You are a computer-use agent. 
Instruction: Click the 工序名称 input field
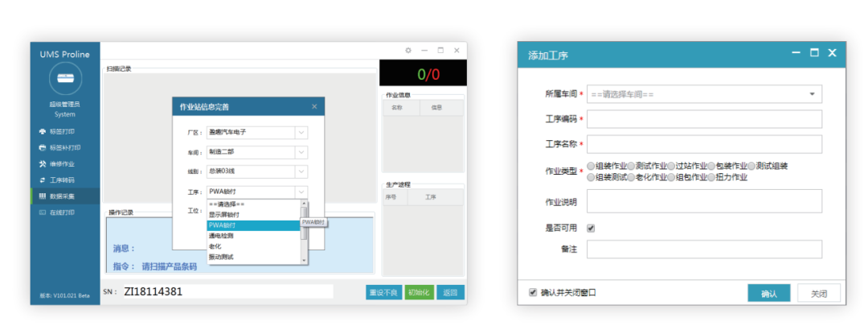704,144
